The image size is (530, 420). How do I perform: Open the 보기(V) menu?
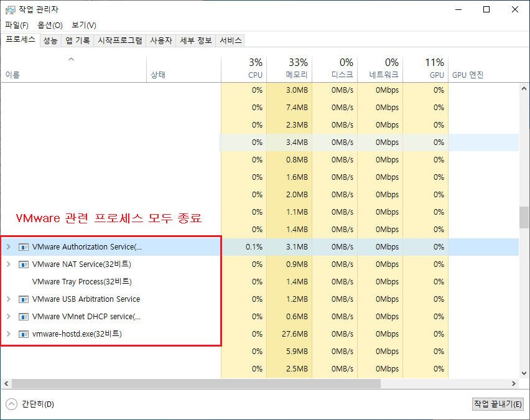tap(84, 26)
